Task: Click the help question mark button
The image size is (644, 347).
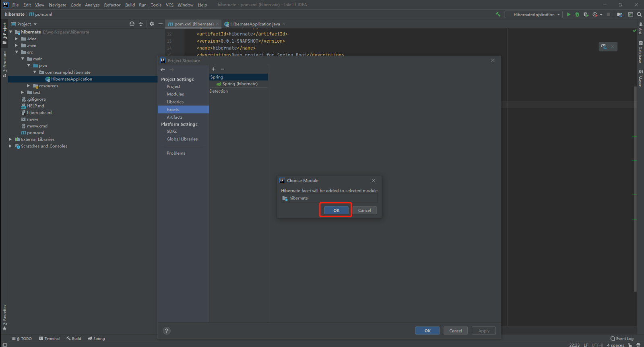Action: click(x=167, y=331)
